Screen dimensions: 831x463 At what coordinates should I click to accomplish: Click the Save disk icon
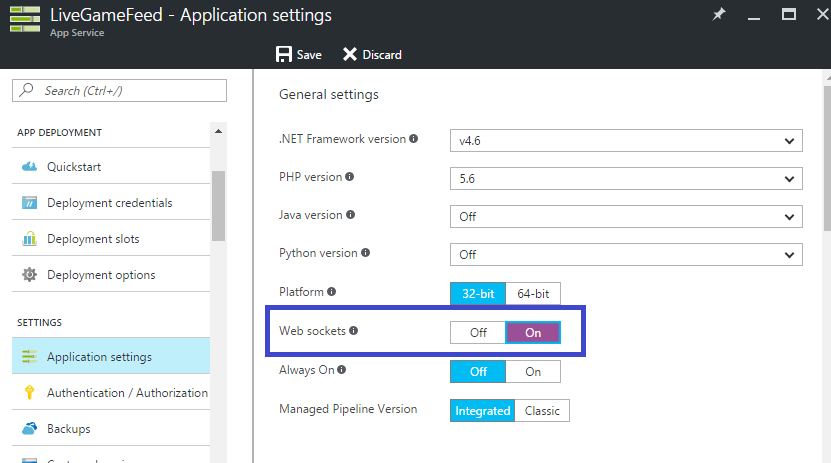(284, 54)
